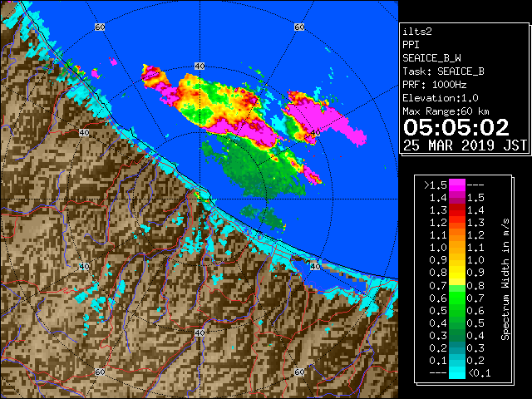Click the "60" range label in the lower-left map area
This screenshot has height=399, width=532.
click(100, 372)
